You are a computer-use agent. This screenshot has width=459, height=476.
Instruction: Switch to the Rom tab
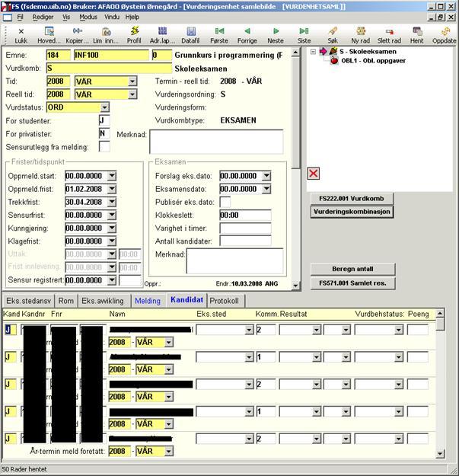(66, 301)
